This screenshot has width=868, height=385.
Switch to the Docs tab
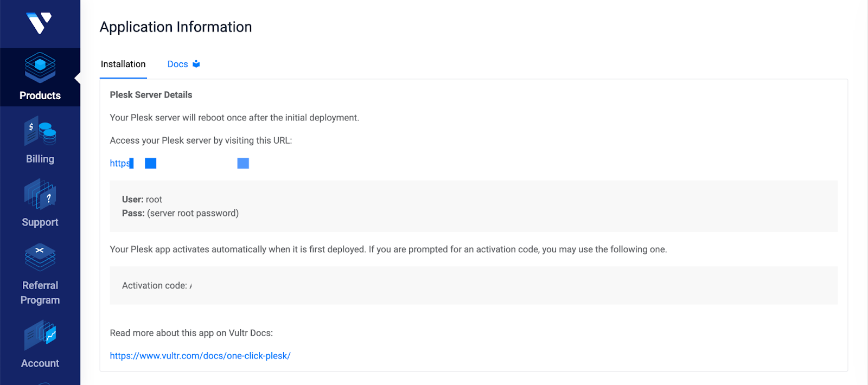[177, 64]
